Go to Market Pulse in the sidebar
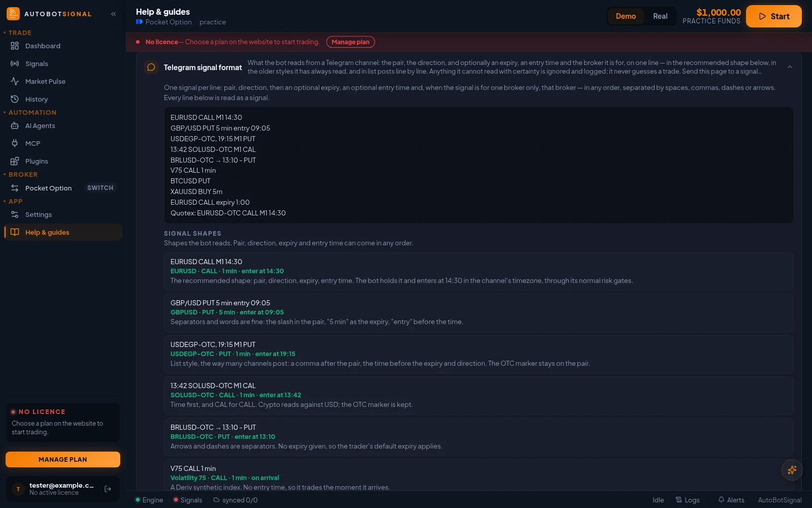Viewport: 812px width, 508px height. tap(63, 81)
